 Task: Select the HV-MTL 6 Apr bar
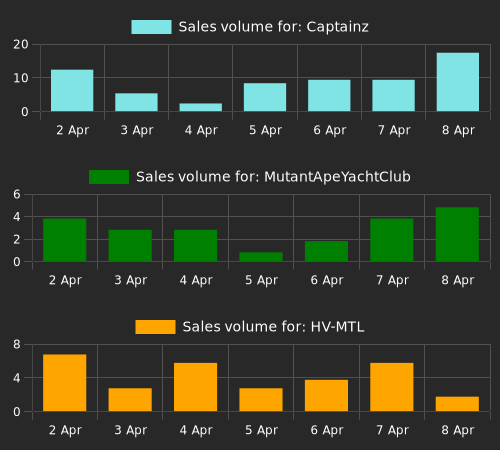pyautogui.click(x=327, y=395)
